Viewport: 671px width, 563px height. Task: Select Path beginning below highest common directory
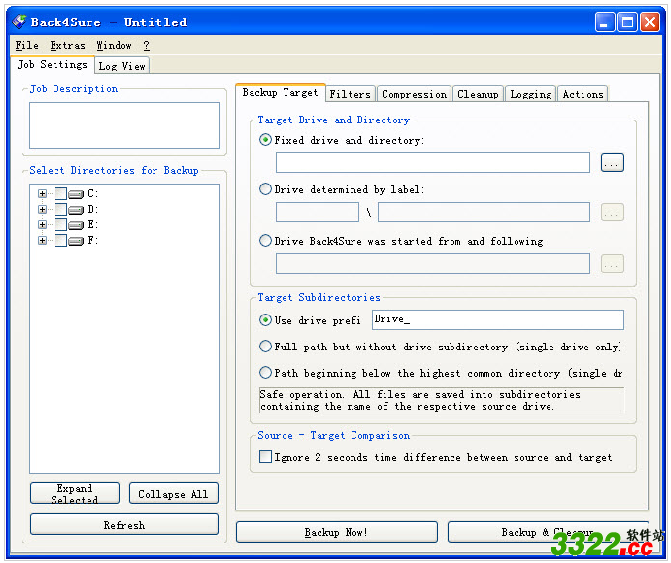point(265,373)
